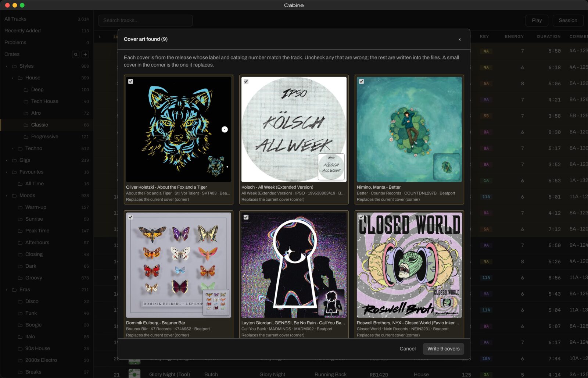Click the Play button in toolbar
This screenshot has height=378, width=588.
click(x=537, y=20)
